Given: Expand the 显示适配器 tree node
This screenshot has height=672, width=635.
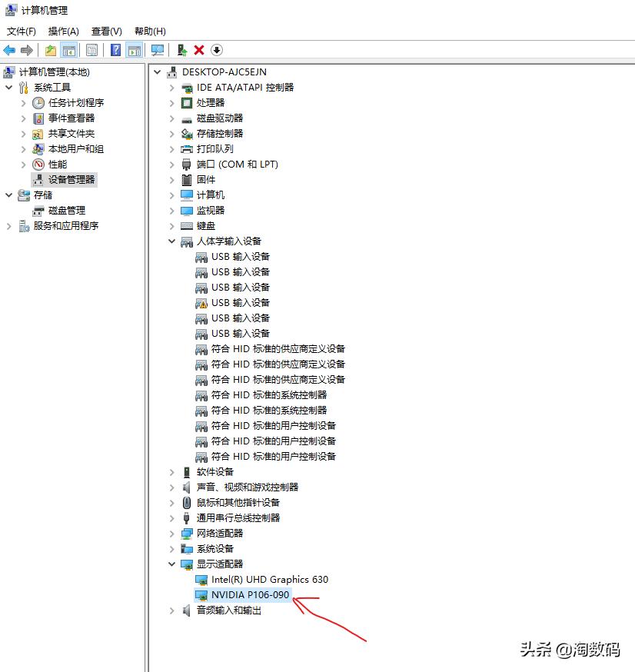Looking at the screenshot, I should pyautogui.click(x=171, y=564).
